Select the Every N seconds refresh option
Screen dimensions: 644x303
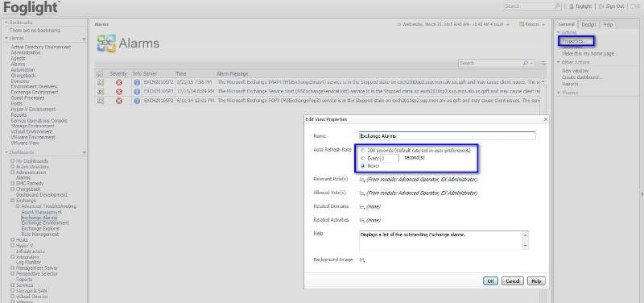[363, 158]
